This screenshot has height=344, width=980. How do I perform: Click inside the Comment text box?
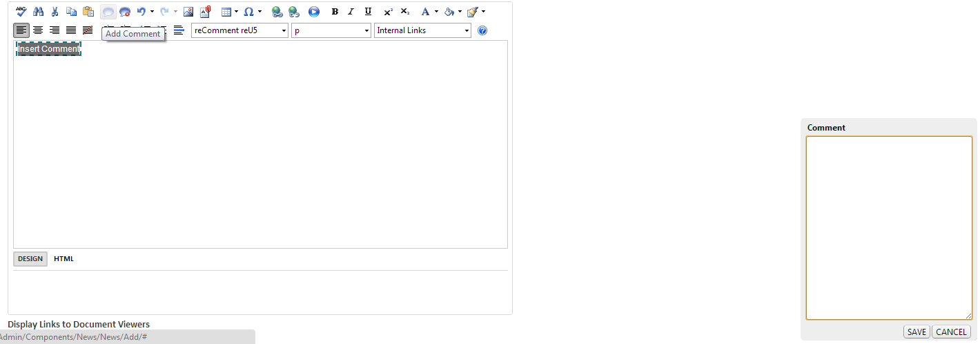889,228
